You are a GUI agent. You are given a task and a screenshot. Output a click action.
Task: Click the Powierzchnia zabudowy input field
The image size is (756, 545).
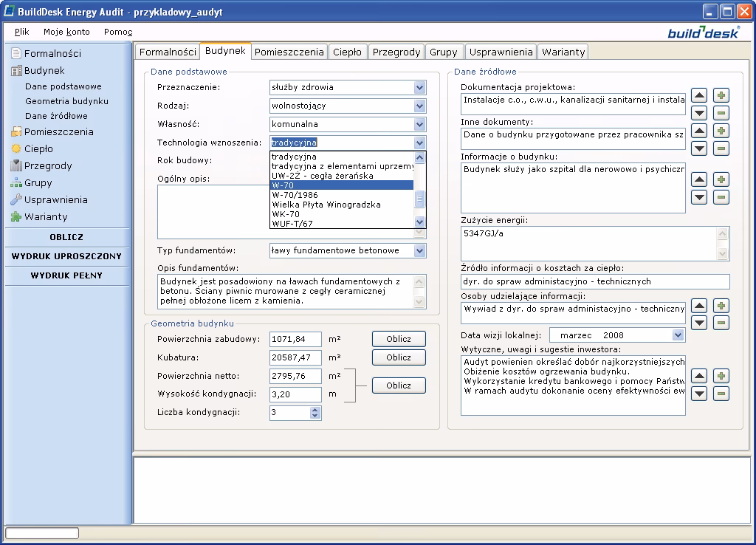coord(295,339)
